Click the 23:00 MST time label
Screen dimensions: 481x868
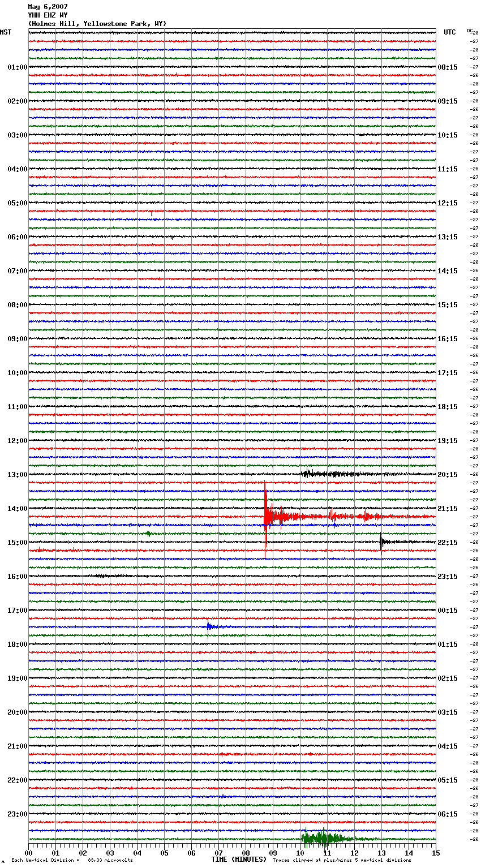click(x=18, y=814)
